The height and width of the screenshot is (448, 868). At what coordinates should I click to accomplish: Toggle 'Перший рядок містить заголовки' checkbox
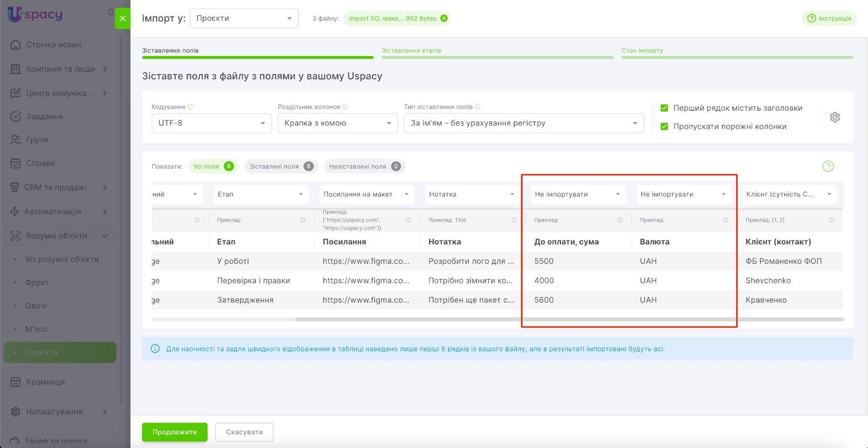(664, 108)
